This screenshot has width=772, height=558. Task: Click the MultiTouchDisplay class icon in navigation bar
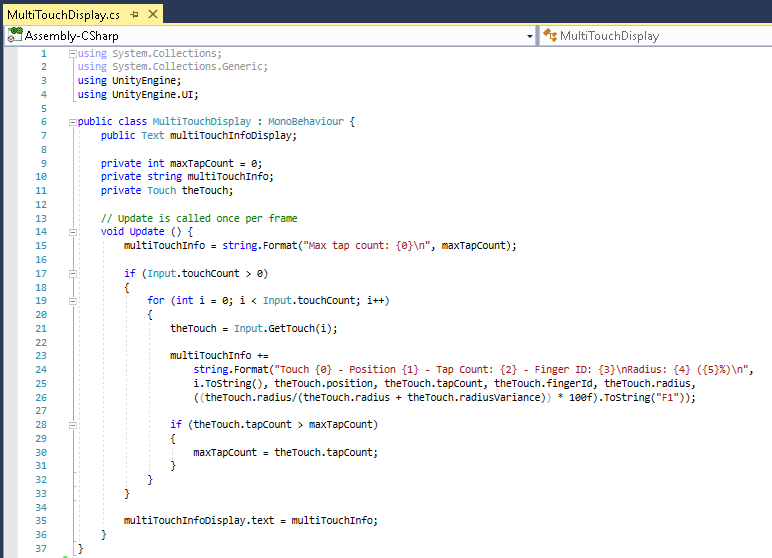pyautogui.click(x=549, y=36)
